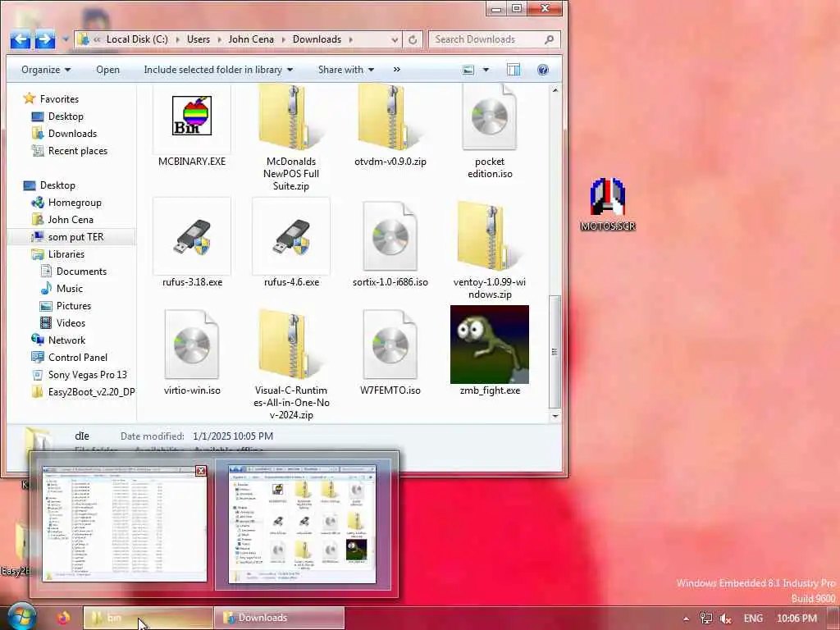Image resolution: width=840 pixels, height=630 pixels.
Task: Click the muted volume tray icon
Action: [x=725, y=619]
